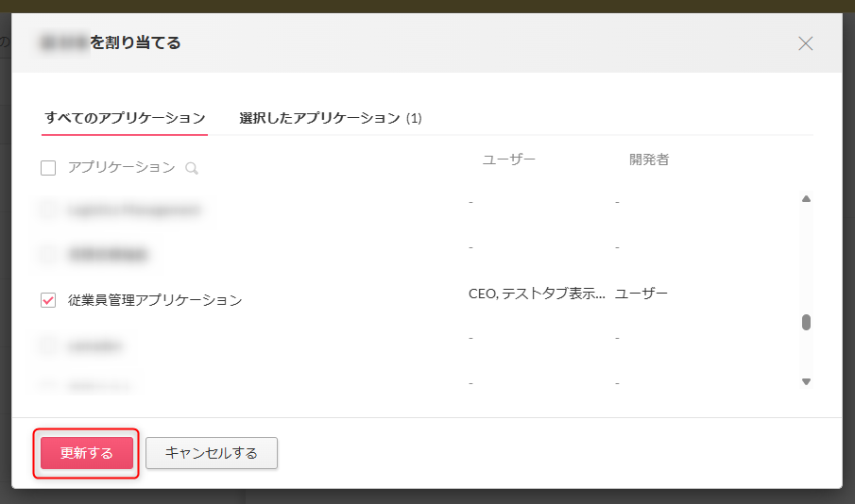Screen dimensions: 855x504
Task: Select the 従業員管理アプリケーション row label
Action: coord(155,300)
